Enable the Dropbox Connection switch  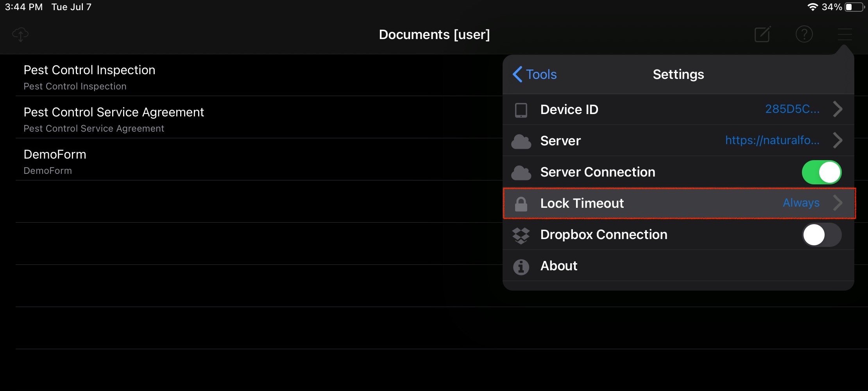click(821, 235)
